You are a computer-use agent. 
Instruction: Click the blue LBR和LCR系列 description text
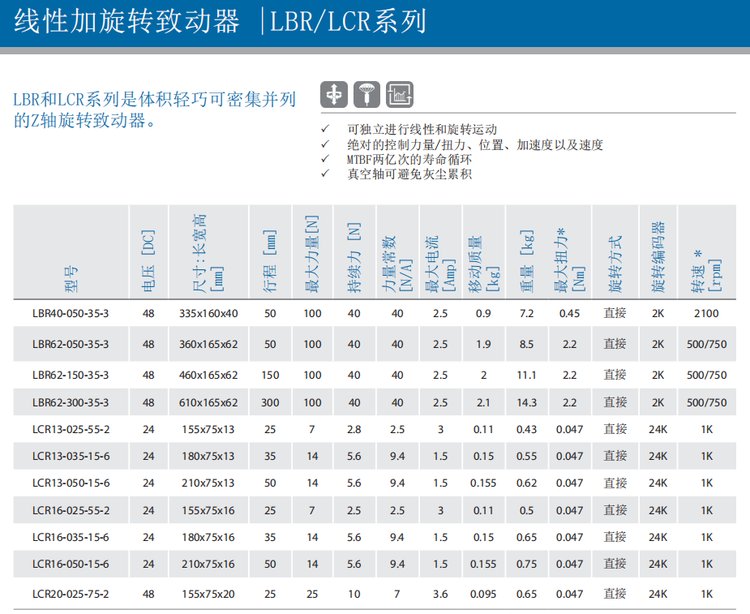coord(154,110)
